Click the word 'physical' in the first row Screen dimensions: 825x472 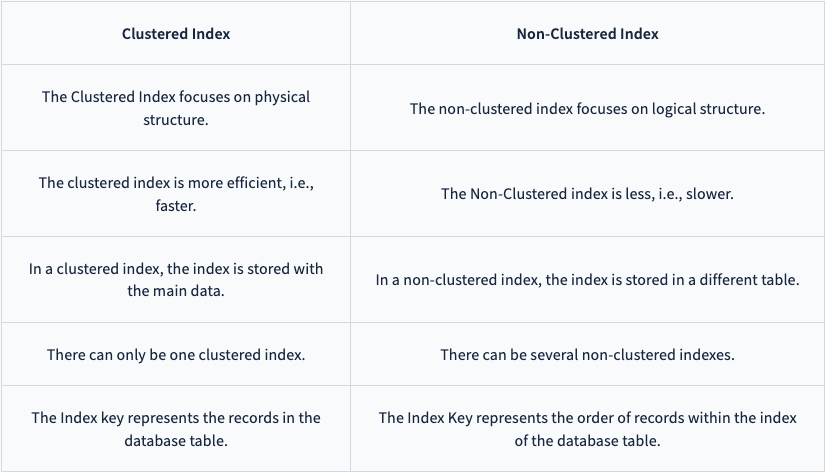click(x=282, y=97)
